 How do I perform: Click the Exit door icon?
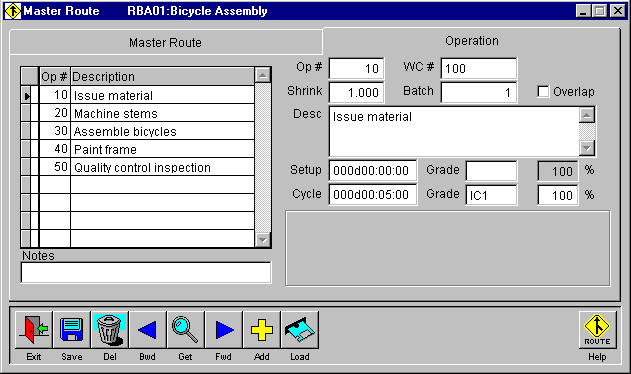pyautogui.click(x=34, y=330)
